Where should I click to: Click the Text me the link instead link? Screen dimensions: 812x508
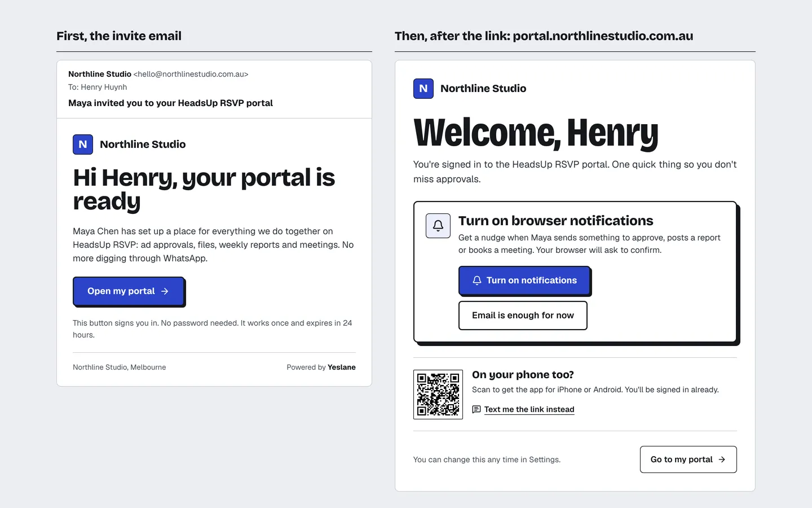[x=529, y=409]
